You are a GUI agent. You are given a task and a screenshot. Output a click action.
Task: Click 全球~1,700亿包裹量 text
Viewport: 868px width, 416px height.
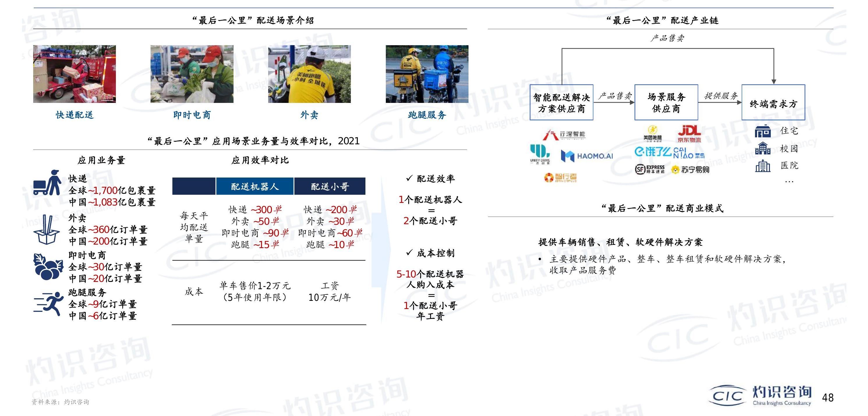pos(112,190)
